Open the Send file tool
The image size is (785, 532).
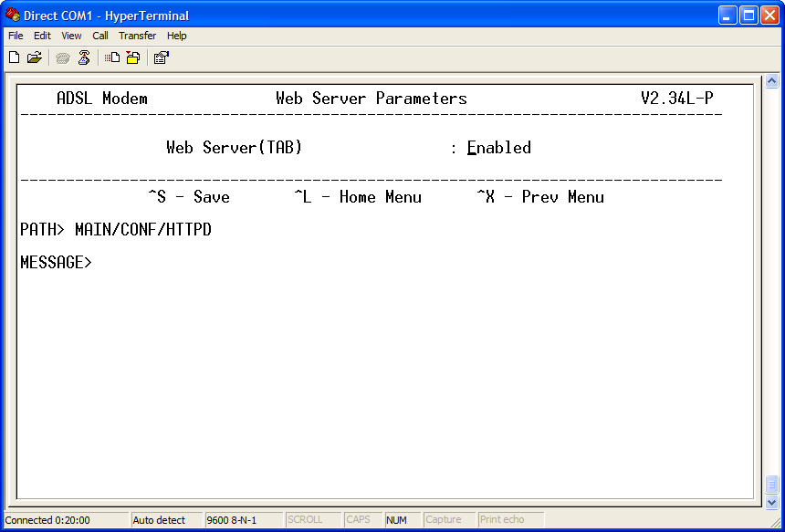(110, 57)
